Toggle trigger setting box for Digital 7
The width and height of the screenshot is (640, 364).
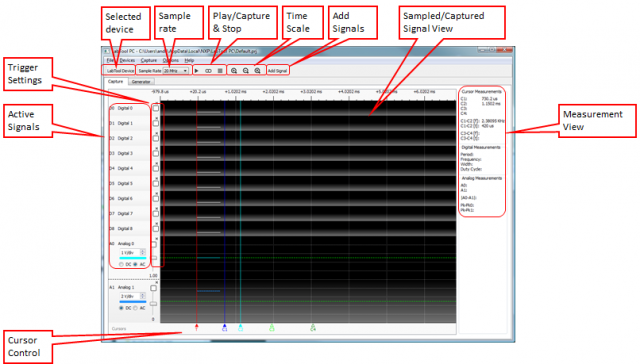click(156, 213)
